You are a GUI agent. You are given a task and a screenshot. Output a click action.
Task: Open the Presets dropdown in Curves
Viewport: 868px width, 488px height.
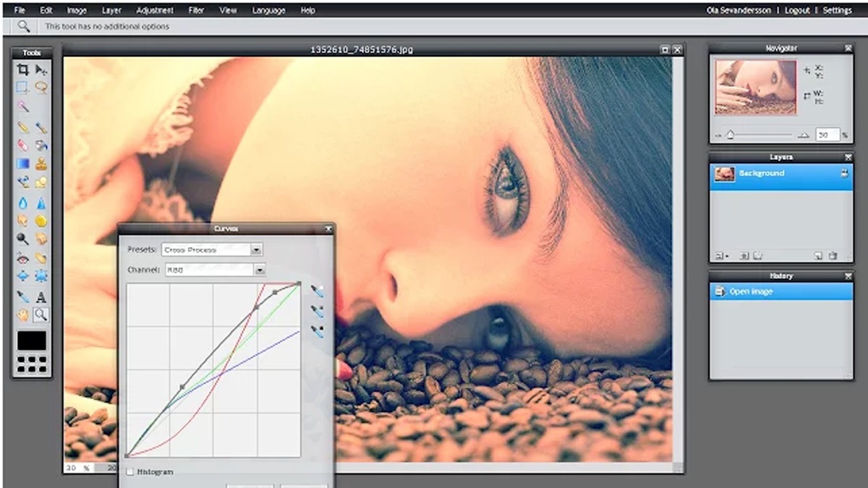(x=256, y=249)
